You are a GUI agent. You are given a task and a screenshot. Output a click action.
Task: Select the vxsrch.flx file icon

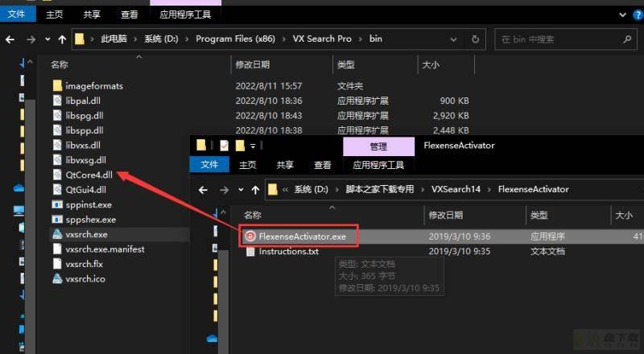tap(57, 264)
